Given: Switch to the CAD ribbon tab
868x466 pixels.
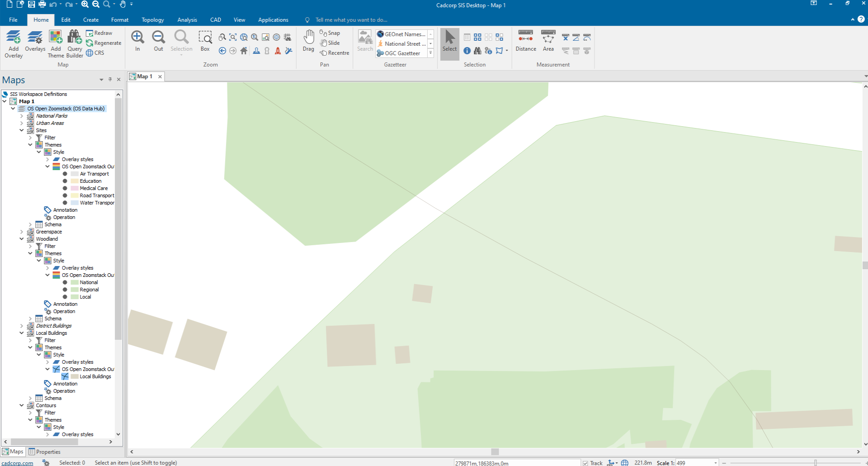Looking at the screenshot, I should pos(216,19).
